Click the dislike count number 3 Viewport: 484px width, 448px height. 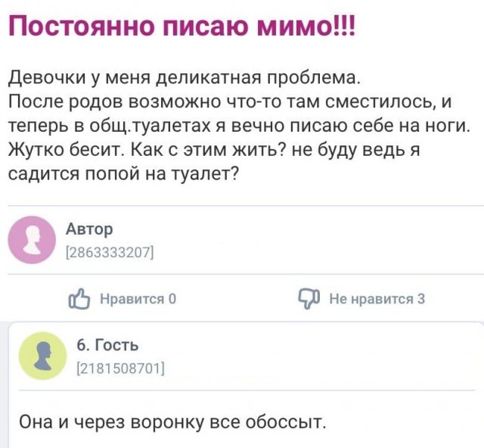[421, 299]
